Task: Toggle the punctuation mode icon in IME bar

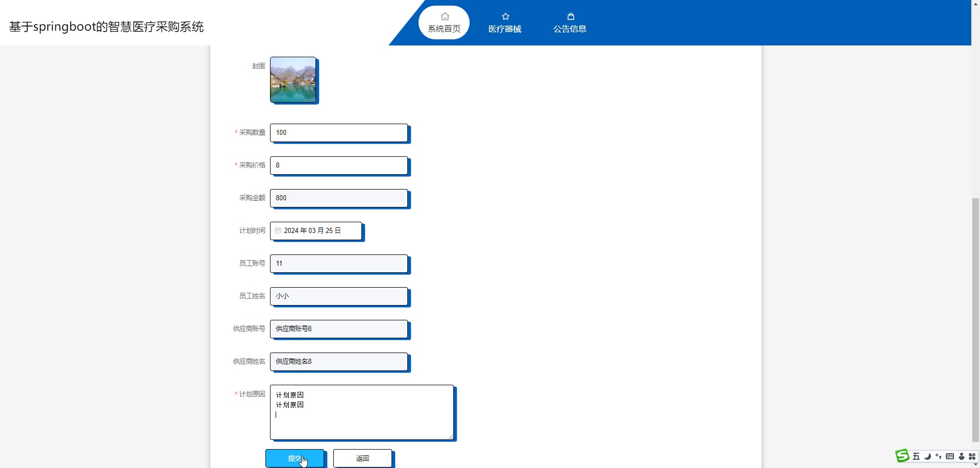Action: tap(938, 456)
